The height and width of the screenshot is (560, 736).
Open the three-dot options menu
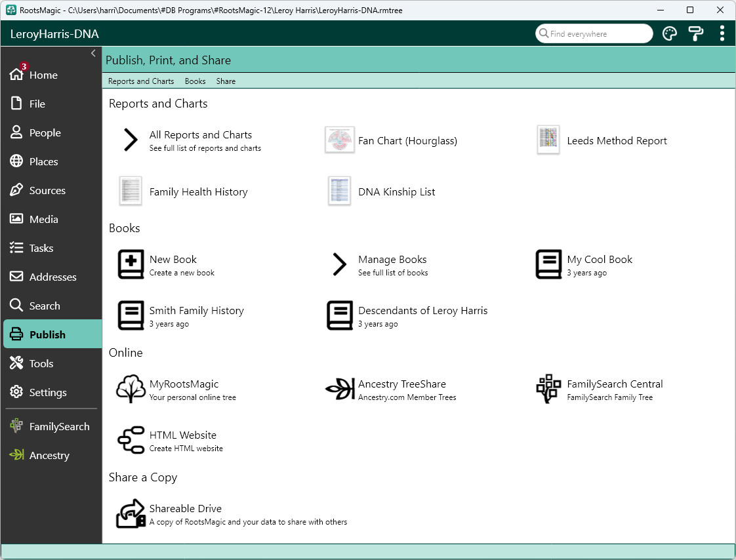pyautogui.click(x=722, y=34)
